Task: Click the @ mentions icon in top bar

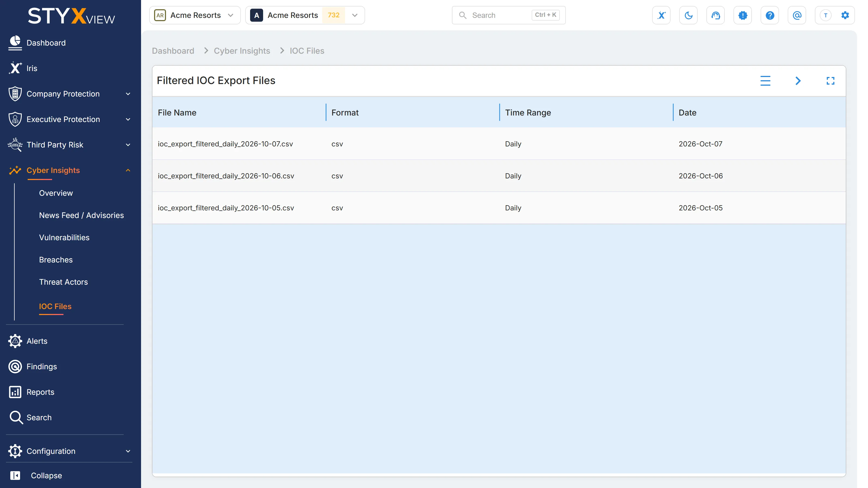Action: 797,15
